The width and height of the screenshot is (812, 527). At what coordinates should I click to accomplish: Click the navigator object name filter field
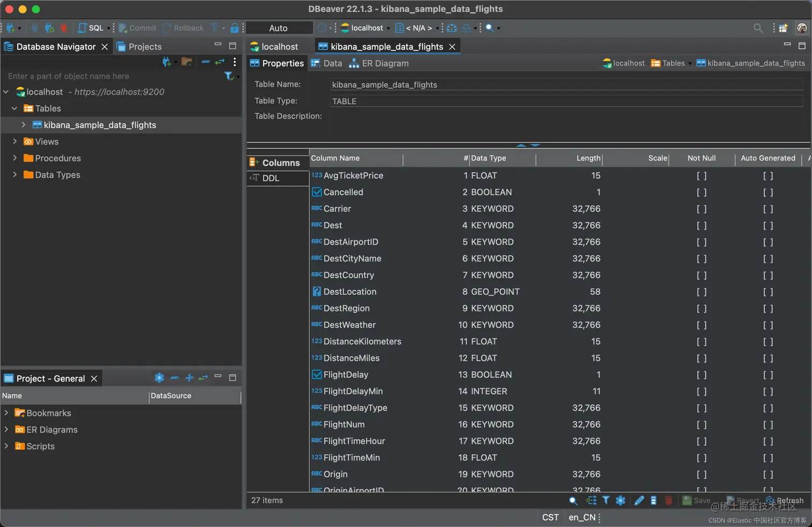pos(114,76)
